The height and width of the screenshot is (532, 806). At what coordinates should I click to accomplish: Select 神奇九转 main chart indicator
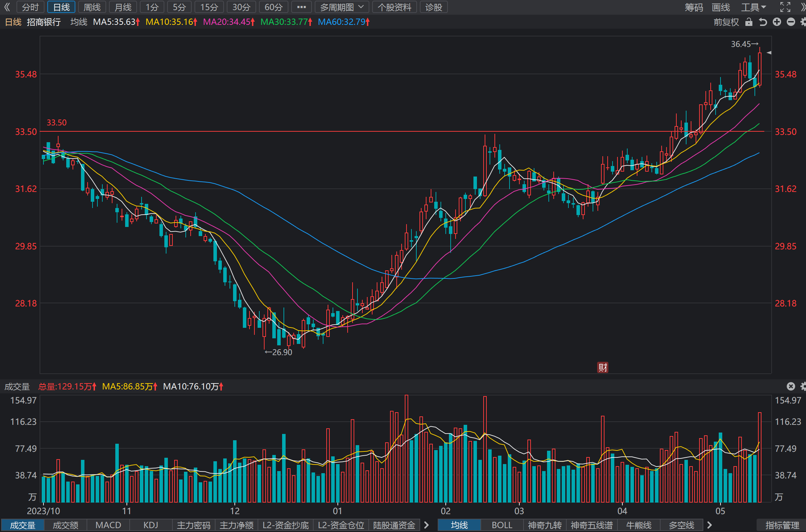(x=545, y=525)
